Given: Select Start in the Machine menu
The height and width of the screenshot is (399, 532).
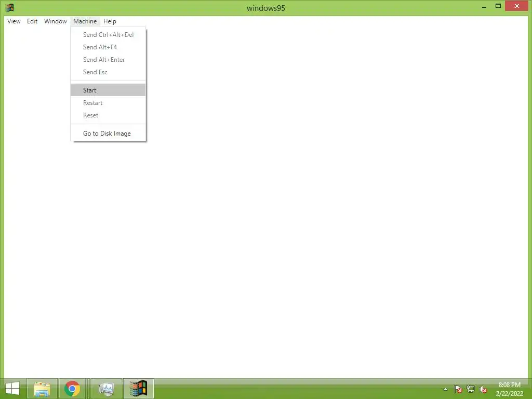Looking at the screenshot, I should click(x=108, y=90).
